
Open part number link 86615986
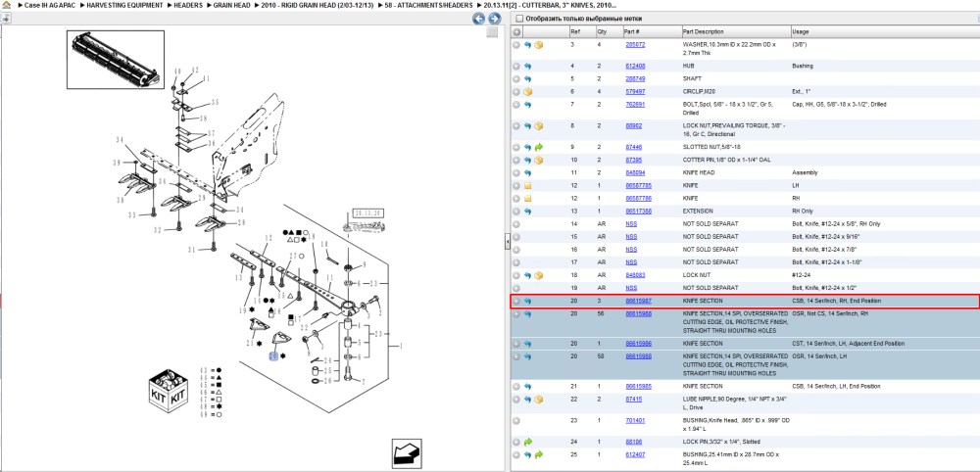click(x=639, y=344)
